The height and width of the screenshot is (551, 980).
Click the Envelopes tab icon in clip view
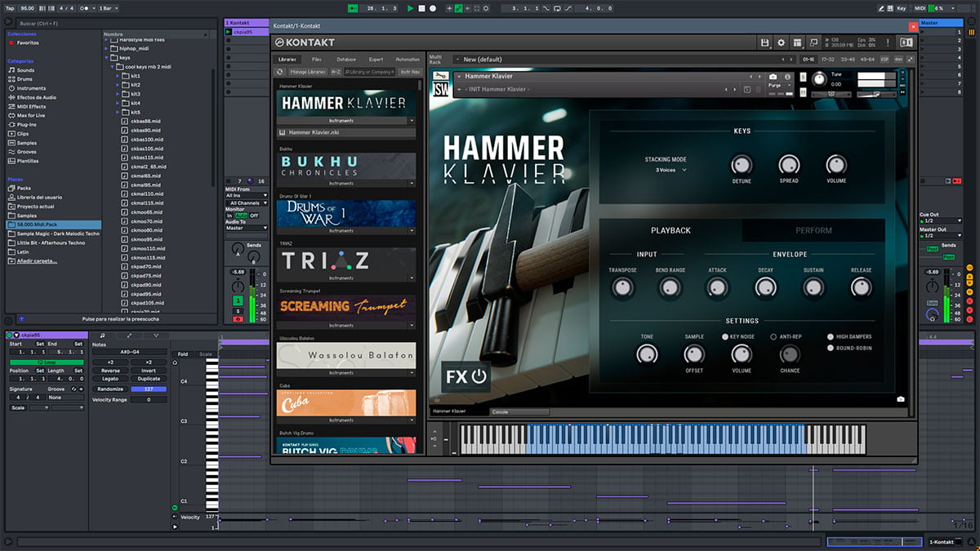coord(129,335)
